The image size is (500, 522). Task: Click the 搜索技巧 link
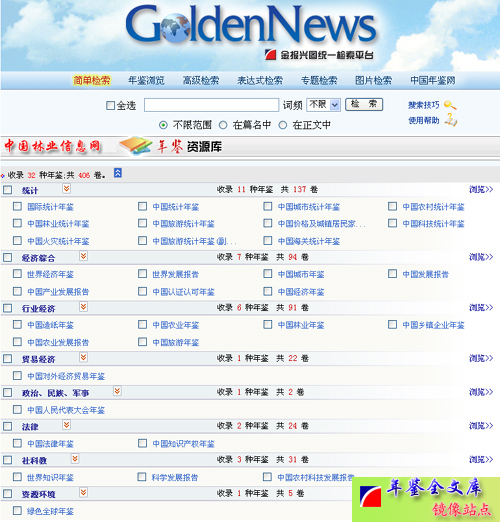pos(424,105)
